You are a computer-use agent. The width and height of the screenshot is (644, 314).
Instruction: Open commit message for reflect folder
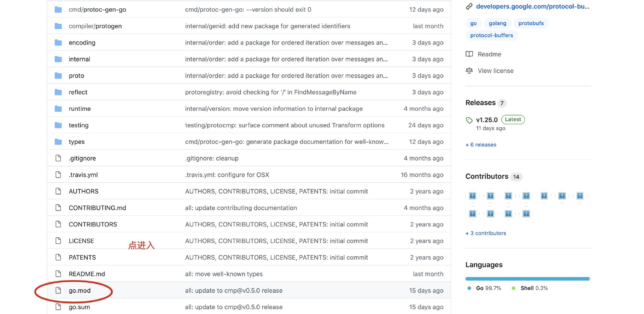point(270,92)
